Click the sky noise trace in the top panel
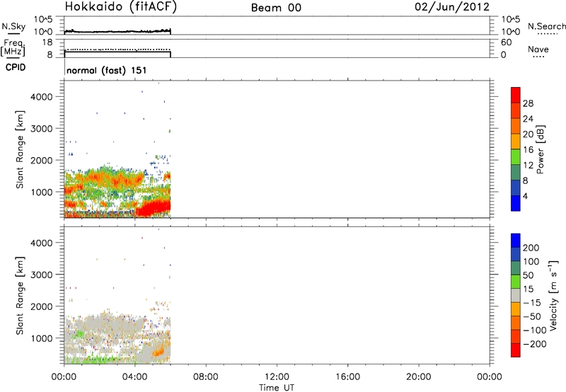The image size is (566, 392). point(117,31)
